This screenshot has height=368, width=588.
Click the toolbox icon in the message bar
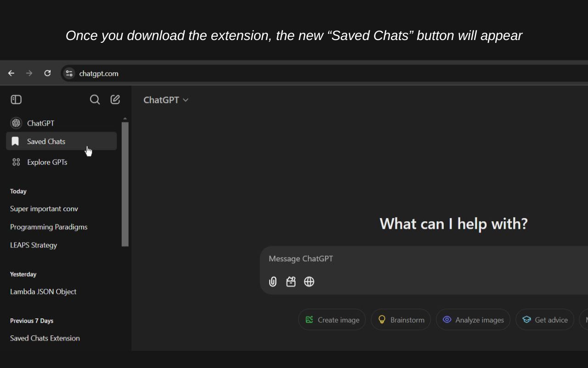(x=291, y=282)
